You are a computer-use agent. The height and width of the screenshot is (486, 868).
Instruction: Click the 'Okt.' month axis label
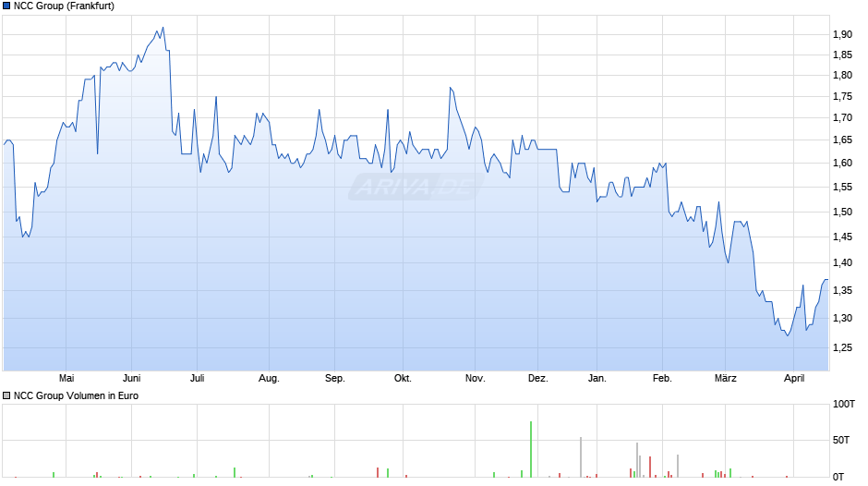click(x=403, y=378)
